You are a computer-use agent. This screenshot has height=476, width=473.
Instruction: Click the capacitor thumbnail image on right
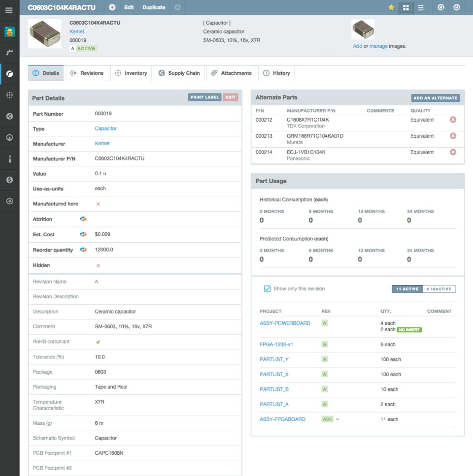(363, 30)
